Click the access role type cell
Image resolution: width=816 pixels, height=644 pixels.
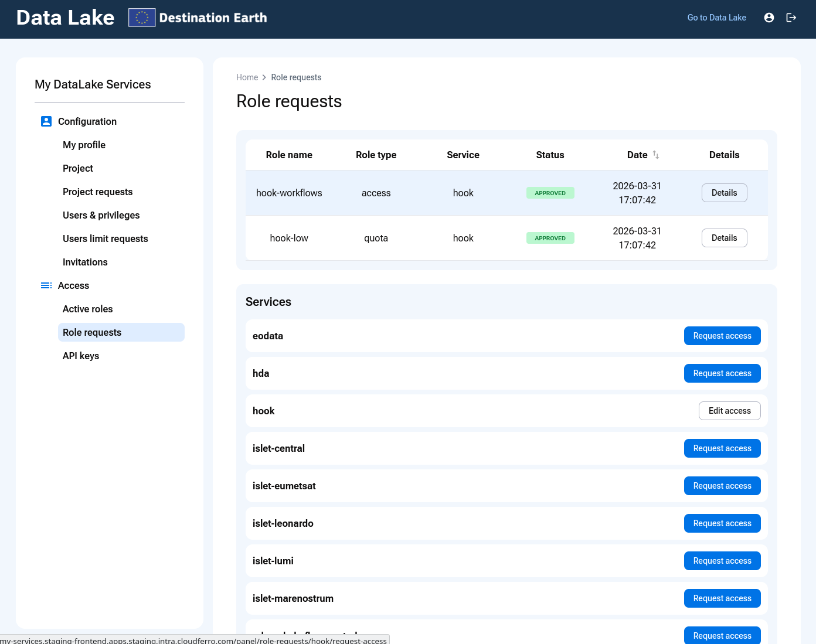[376, 193]
